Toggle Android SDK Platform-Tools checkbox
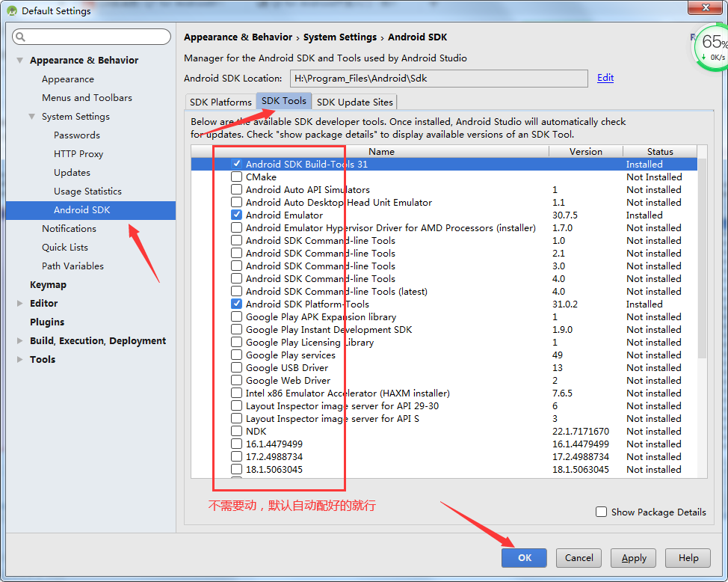The image size is (728, 582). [236, 304]
